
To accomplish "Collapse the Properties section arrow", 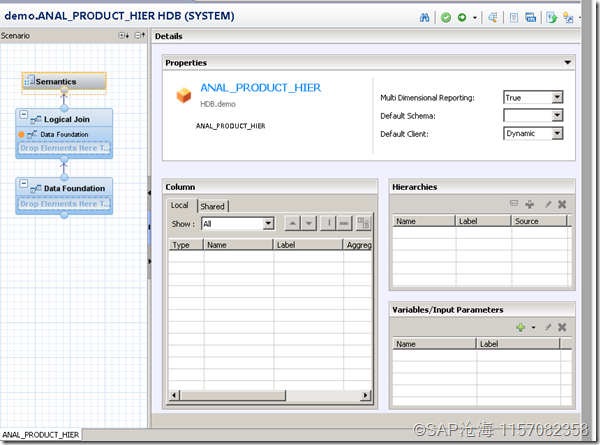I will [x=567, y=62].
